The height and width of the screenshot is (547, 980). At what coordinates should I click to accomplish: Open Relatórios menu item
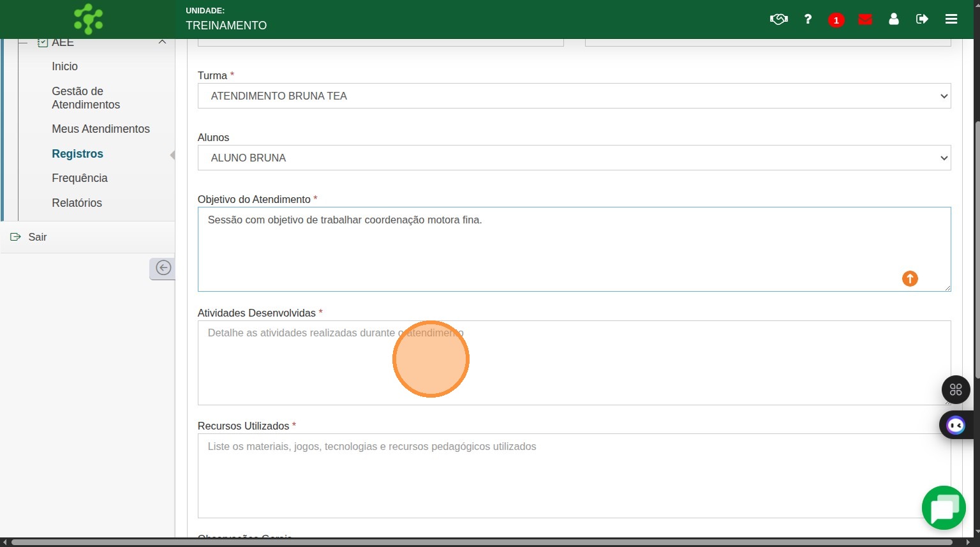tap(77, 203)
